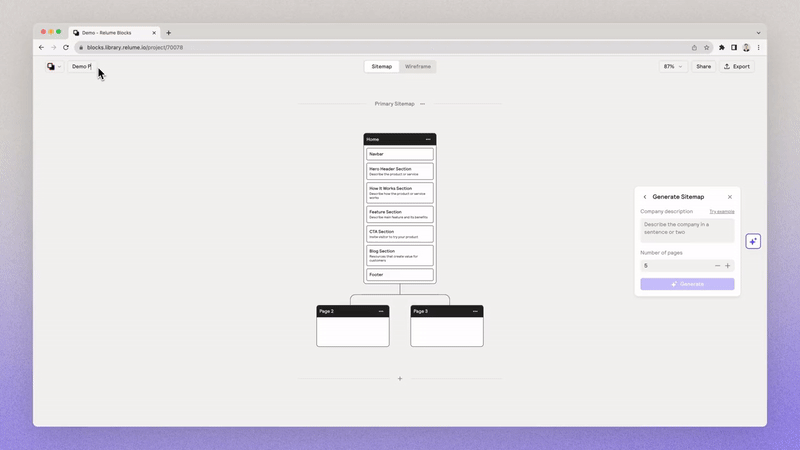Open Home page three-dot menu
800x450 pixels.
pos(428,139)
